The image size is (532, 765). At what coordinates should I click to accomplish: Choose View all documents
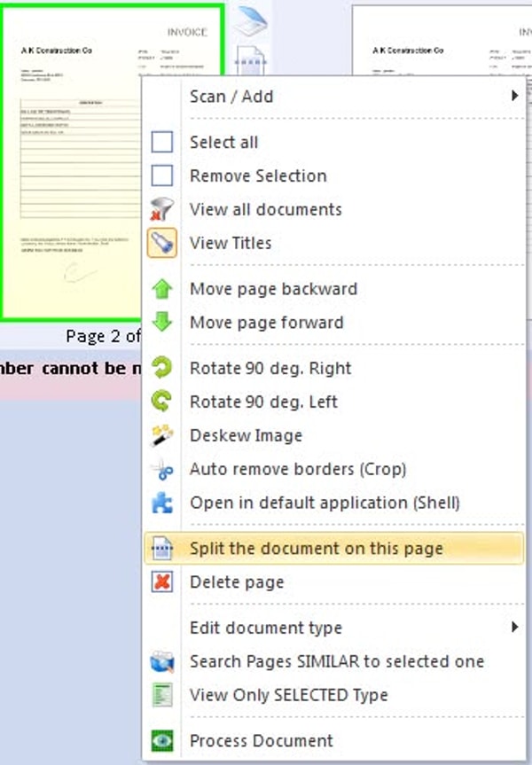pos(334,209)
